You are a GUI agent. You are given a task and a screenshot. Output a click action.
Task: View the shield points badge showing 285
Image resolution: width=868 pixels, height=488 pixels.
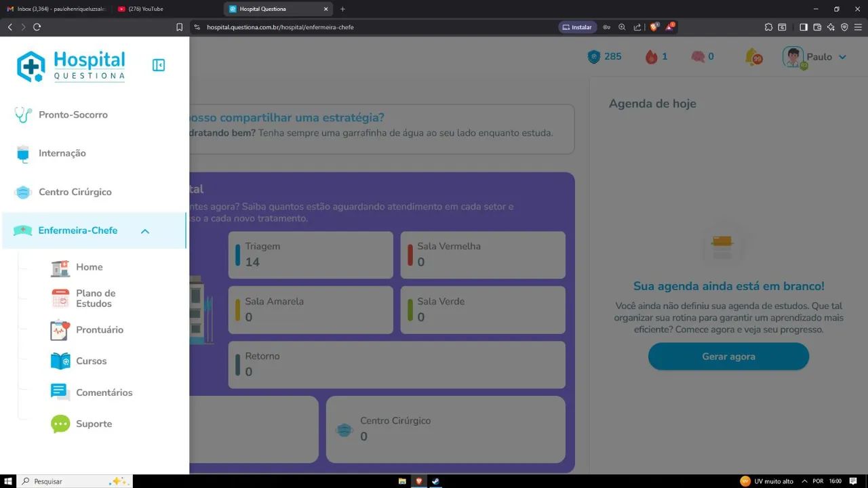click(x=604, y=57)
